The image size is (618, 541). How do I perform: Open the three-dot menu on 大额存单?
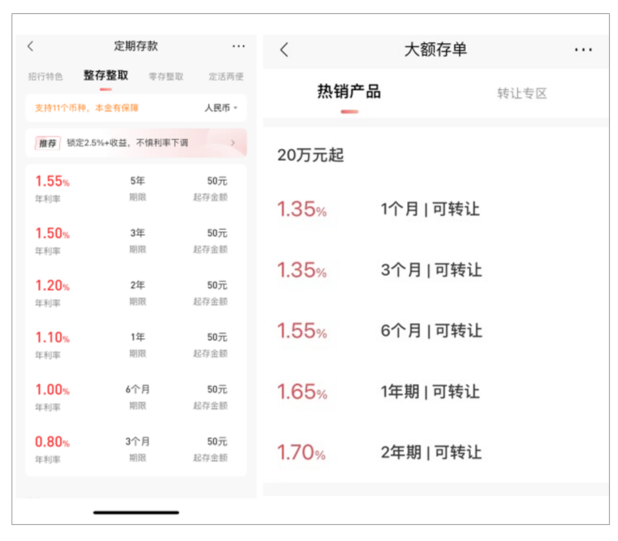(583, 50)
